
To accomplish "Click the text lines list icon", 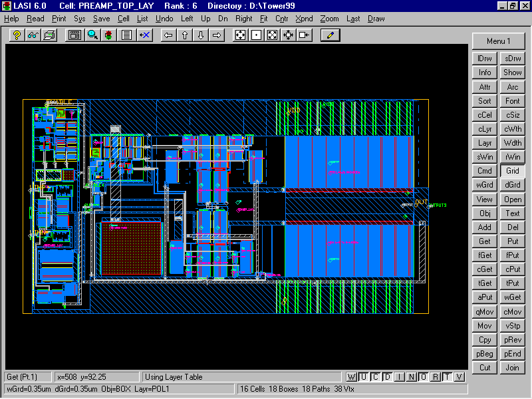I will [125, 35].
